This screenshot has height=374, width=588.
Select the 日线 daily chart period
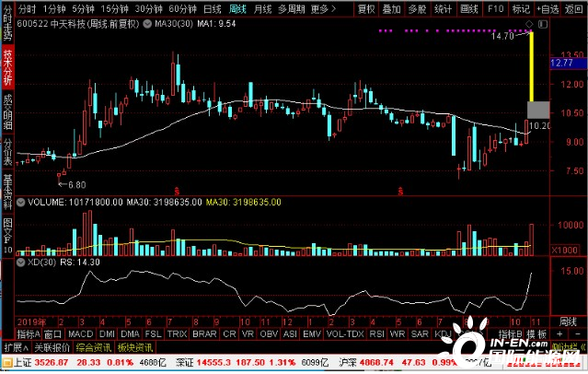click(212, 7)
